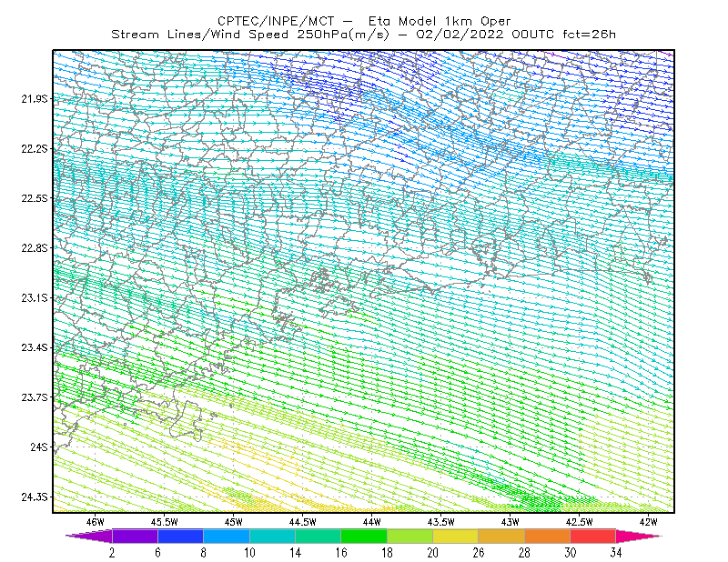Click the latitude label 24S
This screenshot has height=562, width=728.
(39, 447)
